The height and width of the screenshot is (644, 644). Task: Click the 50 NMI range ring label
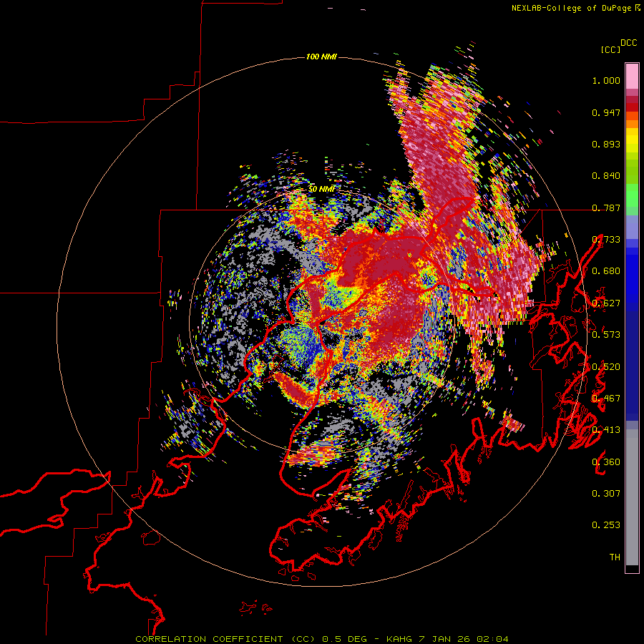point(321,190)
